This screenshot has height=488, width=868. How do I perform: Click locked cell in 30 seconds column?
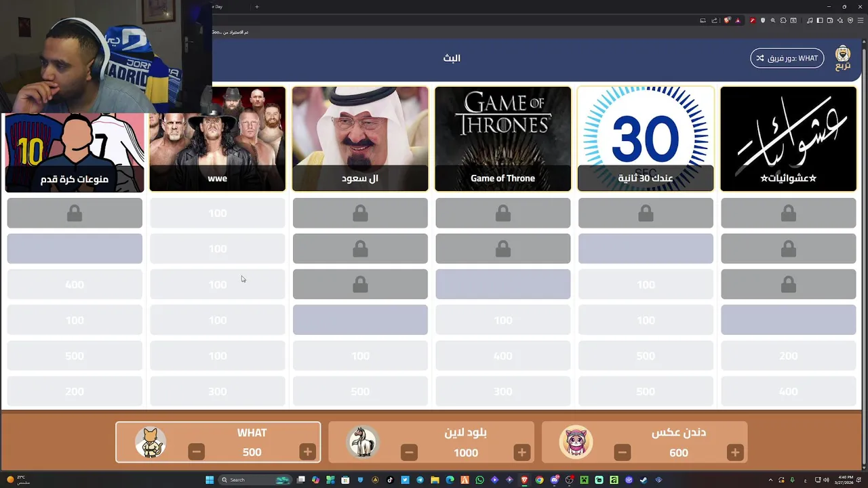(646, 213)
